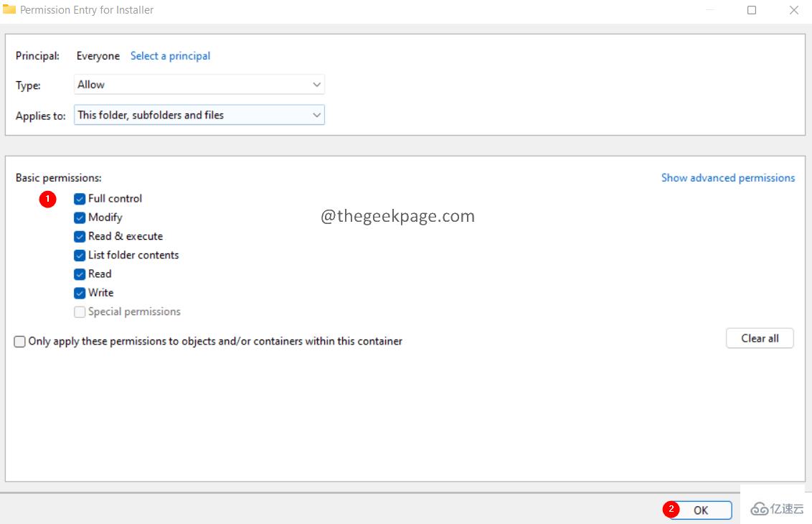Toggle the Read permission checkbox
Image resolution: width=812 pixels, height=524 pixels.
(80, 274)
